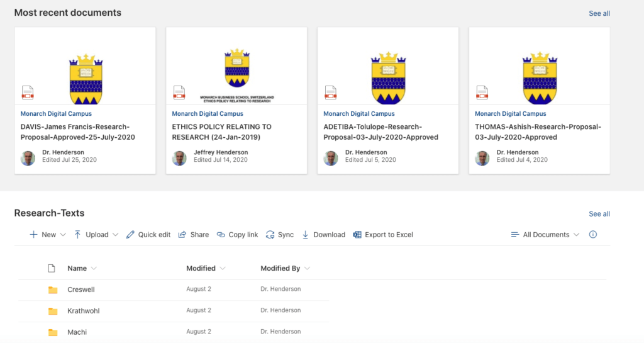This screenshot has height=343, width=644.
Task: Click the Quick edit pencil icon
Action: click(130, 235)
